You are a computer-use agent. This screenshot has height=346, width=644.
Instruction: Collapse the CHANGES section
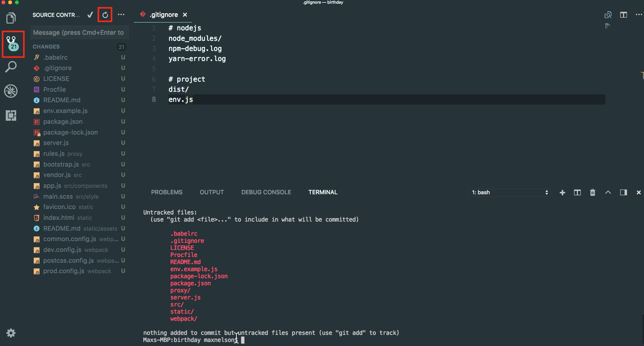pos(46,47)
